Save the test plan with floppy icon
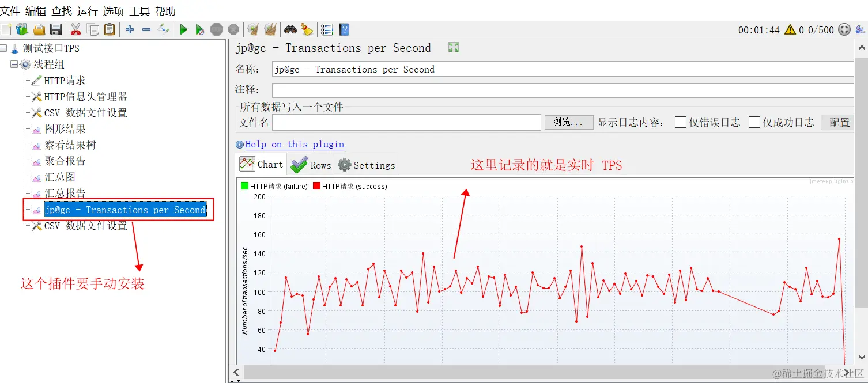Image resolution: width=868 pixels, height=383 pixels. (56, 29)
